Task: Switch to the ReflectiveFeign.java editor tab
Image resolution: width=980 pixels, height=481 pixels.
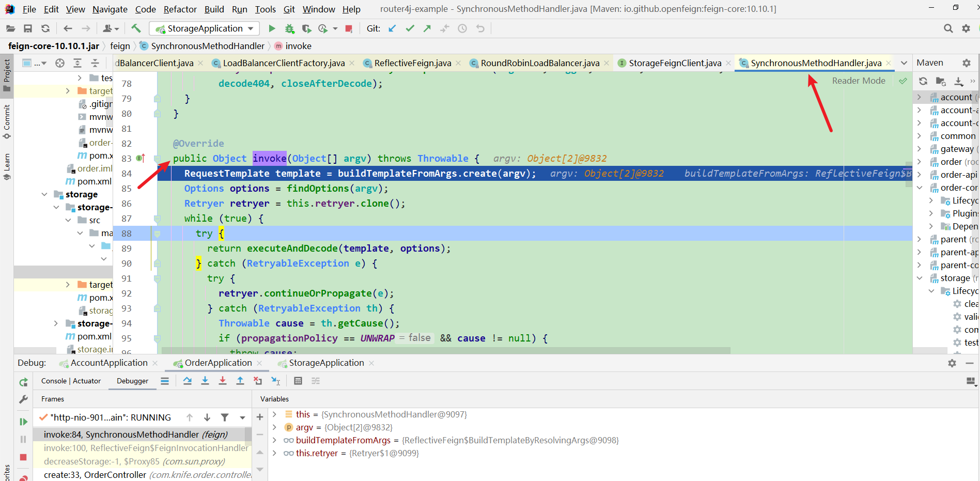Action: (x=413, y=63)
